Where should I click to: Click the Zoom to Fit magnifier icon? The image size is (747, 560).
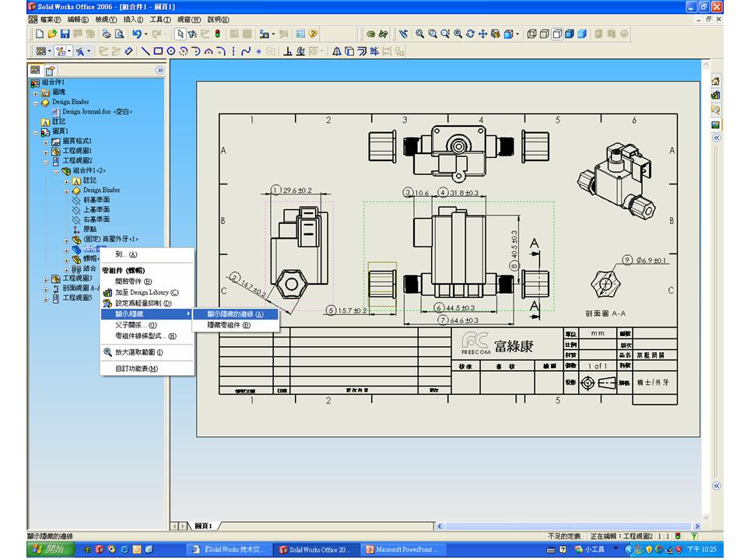point(419,33)
